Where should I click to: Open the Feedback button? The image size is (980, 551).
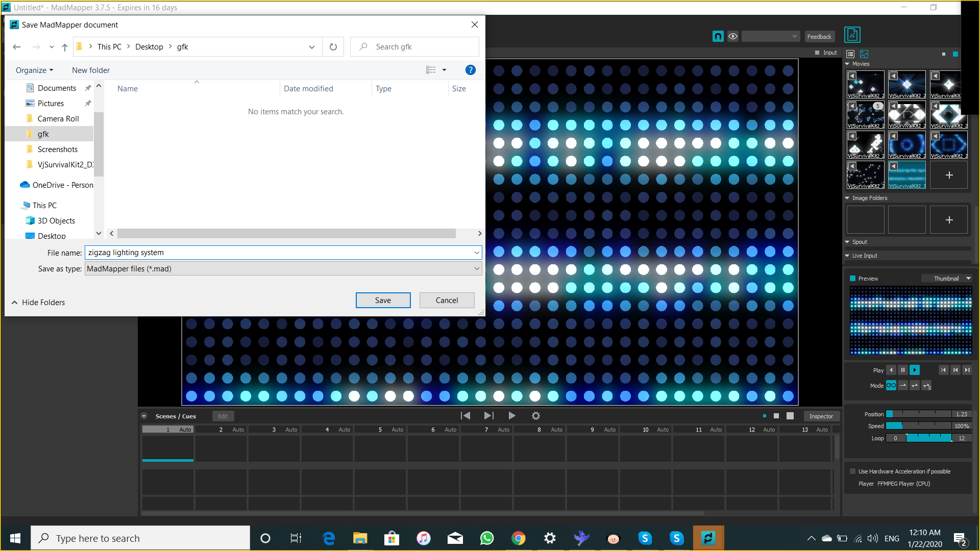819,36
